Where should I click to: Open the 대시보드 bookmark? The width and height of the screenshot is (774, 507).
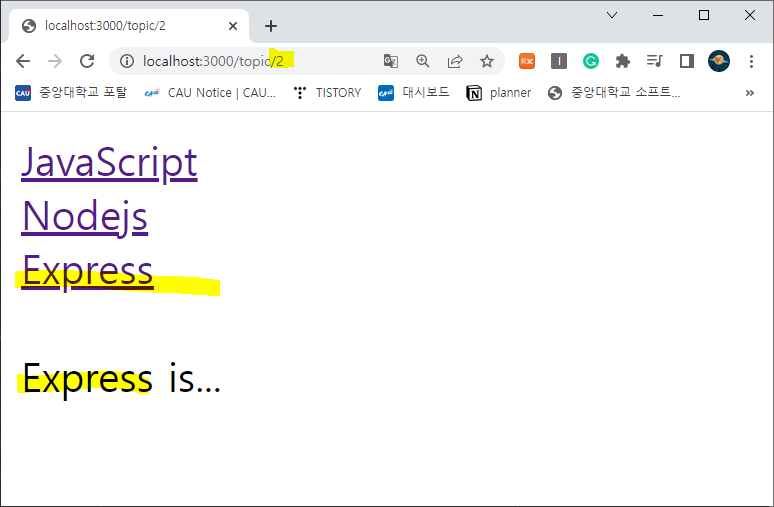click(x=414, y=93)
